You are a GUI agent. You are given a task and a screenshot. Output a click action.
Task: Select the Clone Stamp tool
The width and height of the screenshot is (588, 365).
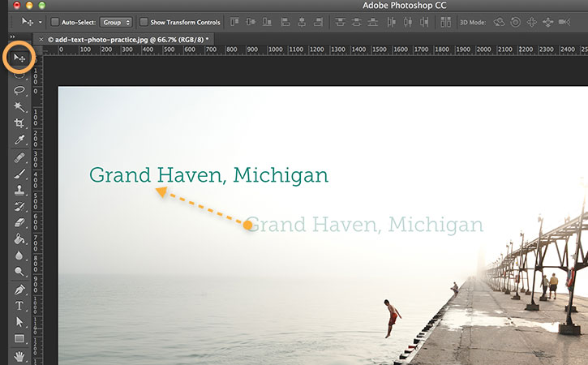(19, 191)
